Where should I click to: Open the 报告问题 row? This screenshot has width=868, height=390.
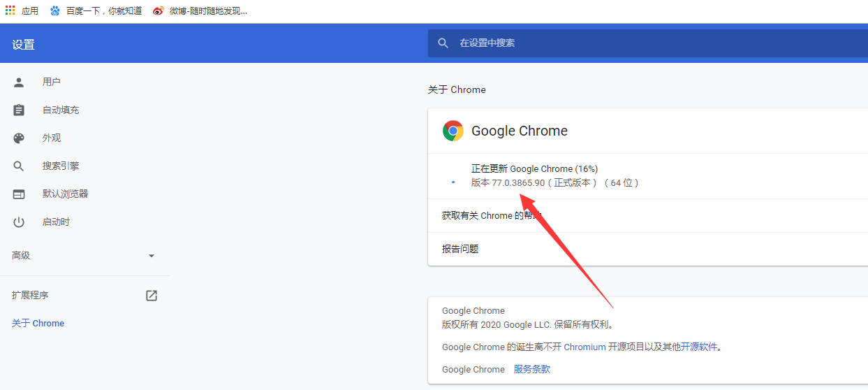pos(647,250)
